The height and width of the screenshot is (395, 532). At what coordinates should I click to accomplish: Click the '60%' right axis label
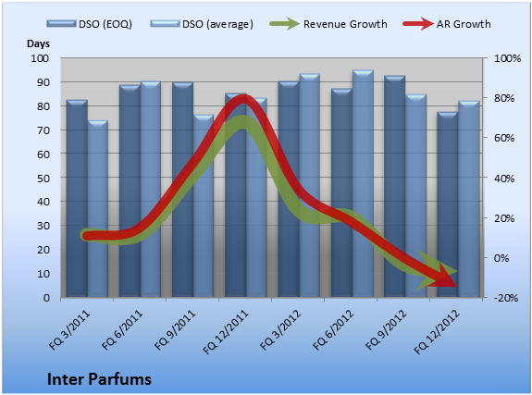504,138
